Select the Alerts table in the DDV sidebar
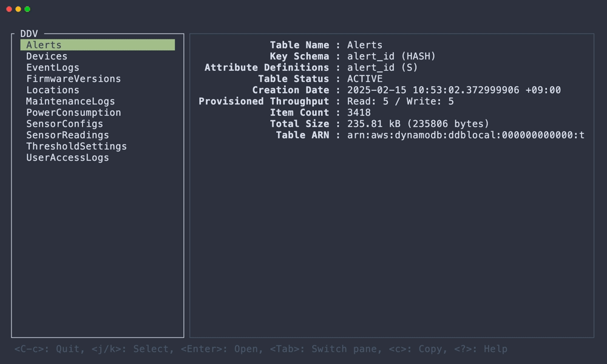The width and height of the screenshot is (607, 364). coord(42,44)
